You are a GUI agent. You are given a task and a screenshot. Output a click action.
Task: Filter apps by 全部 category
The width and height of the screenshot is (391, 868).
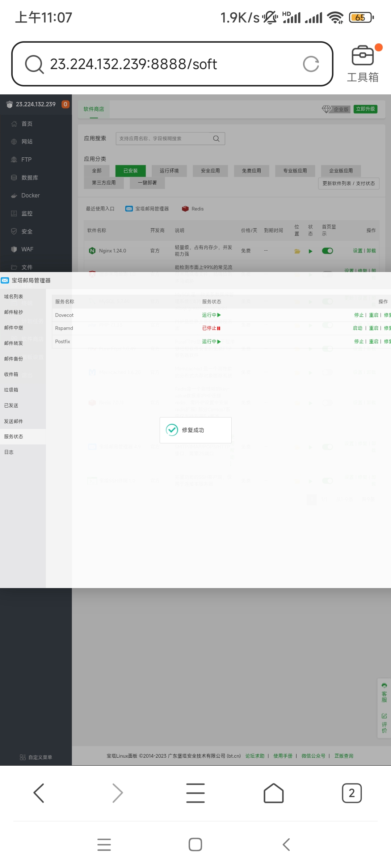(x=97, y=171)
